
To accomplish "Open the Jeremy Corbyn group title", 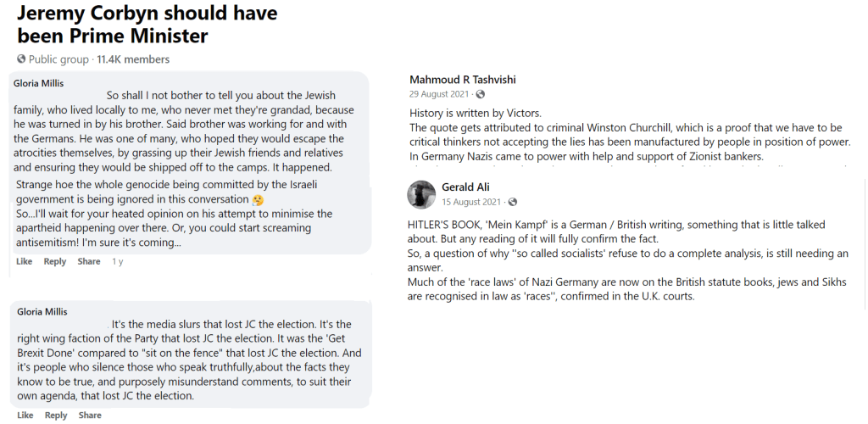I will tap(147, 25).
